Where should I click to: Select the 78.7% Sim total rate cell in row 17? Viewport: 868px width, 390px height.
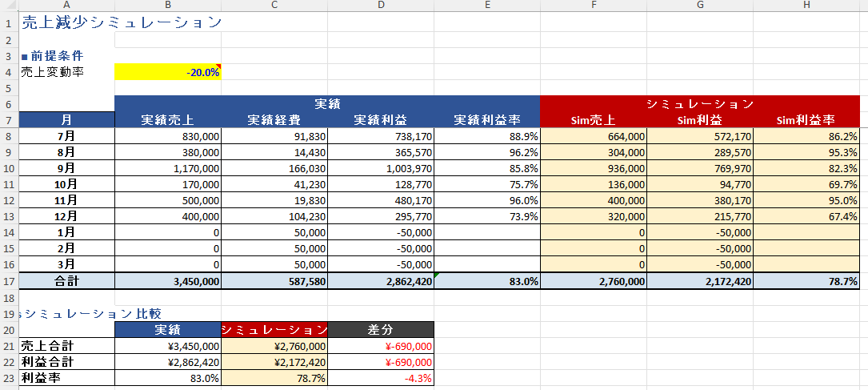coord(806,281)
